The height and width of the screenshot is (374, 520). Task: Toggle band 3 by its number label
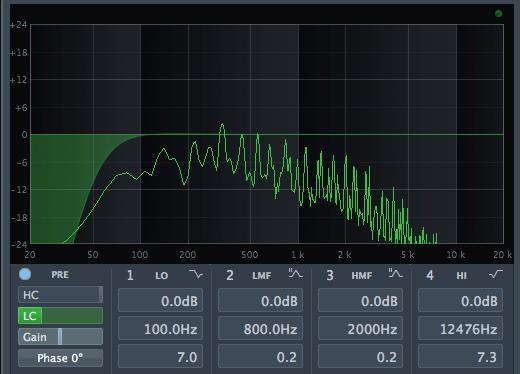tap(330, 275)
